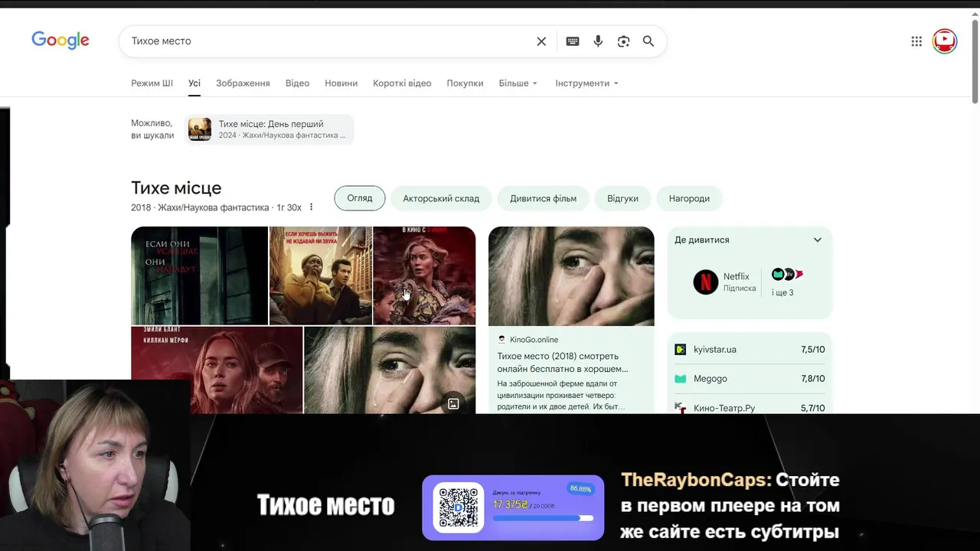The width and height of the screenshot is (980, 551).
Task: Expand the Більше dropdown
Action: pyautogui.click(x=518, y=83)
